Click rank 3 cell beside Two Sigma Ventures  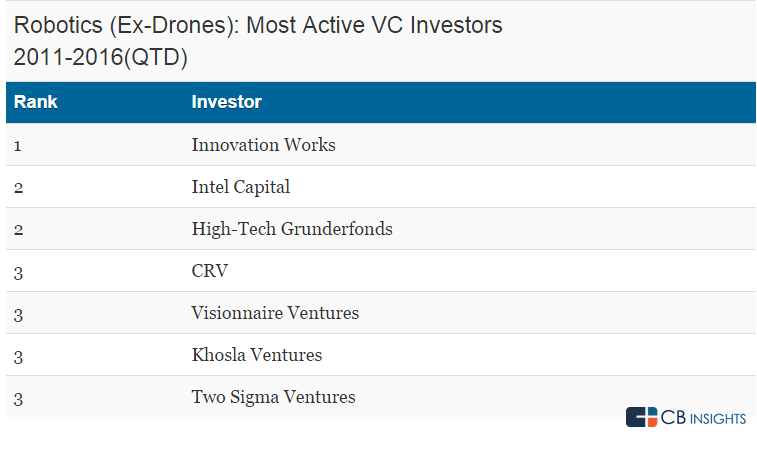point(18,398)
